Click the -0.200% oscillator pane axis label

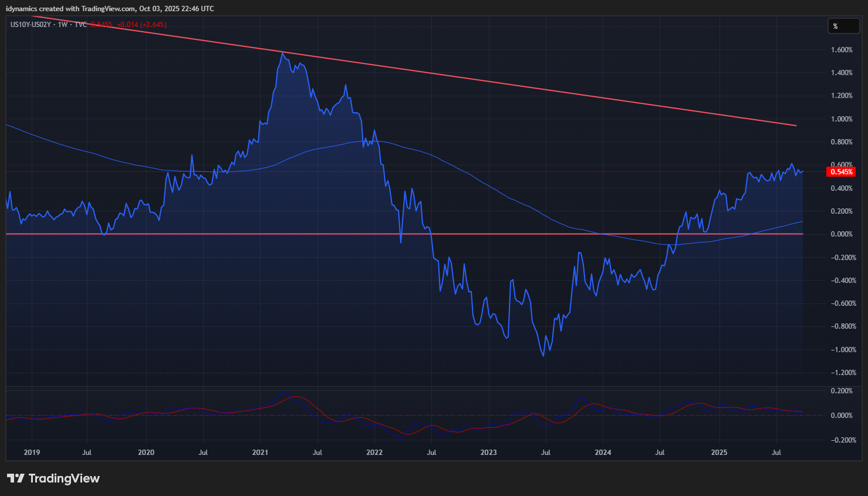click(x=842, y=440)
